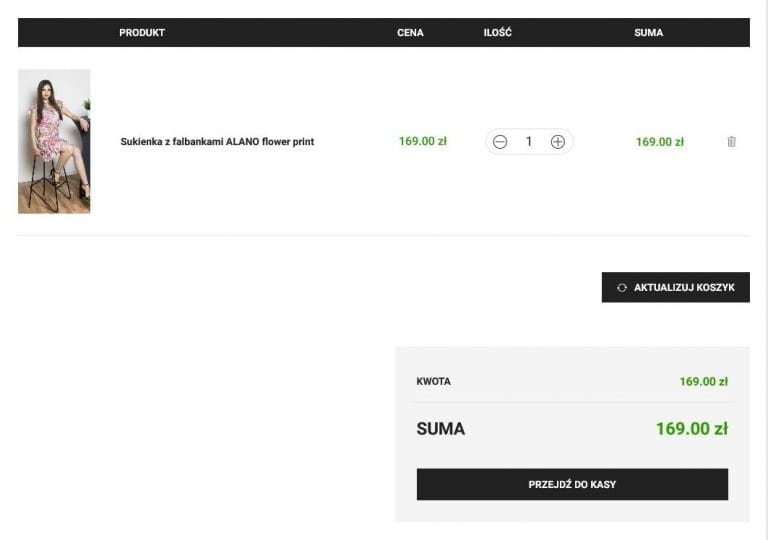This screenshot has width=768, height=540.
Task: Click the large SUMA label in the summary
Action: pos(440,429)
